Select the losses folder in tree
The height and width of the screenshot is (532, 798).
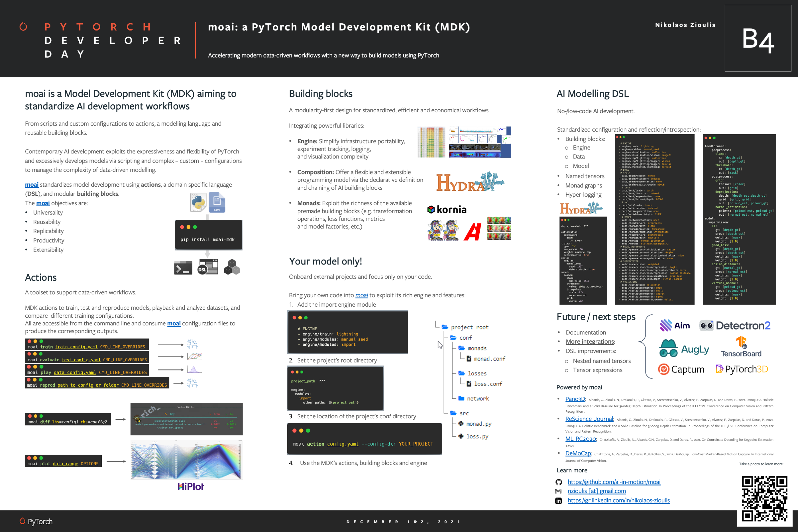click(477, 374)
